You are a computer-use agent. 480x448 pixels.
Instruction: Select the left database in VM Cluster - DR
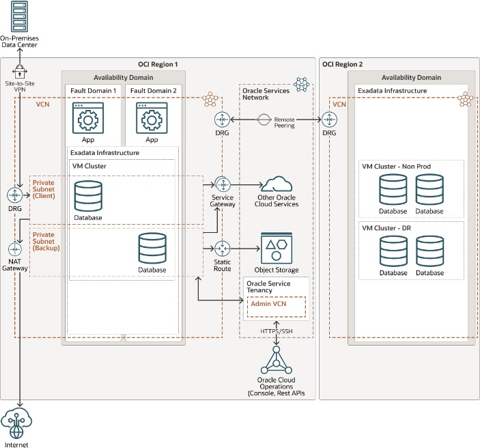[x=393, y=250]
